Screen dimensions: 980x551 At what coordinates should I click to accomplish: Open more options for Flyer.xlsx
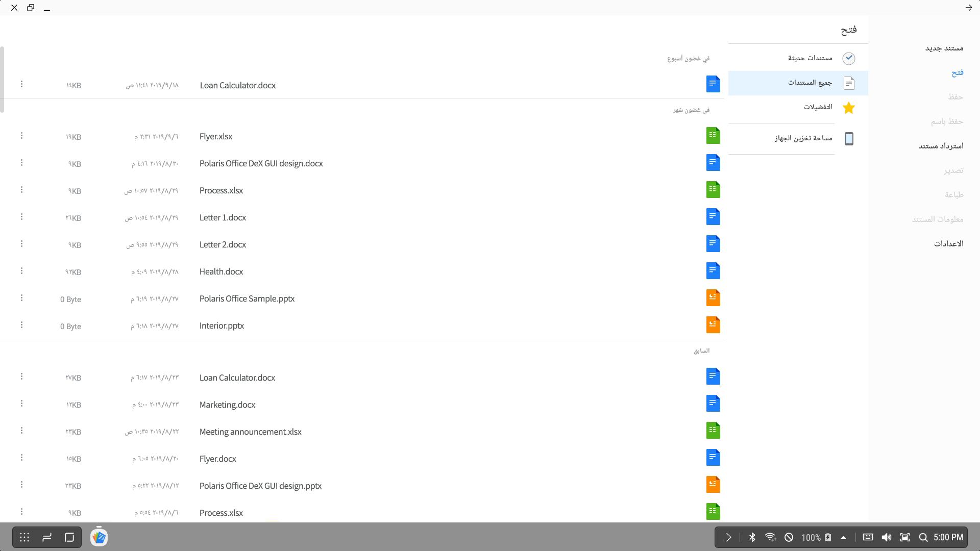point(21,136)
